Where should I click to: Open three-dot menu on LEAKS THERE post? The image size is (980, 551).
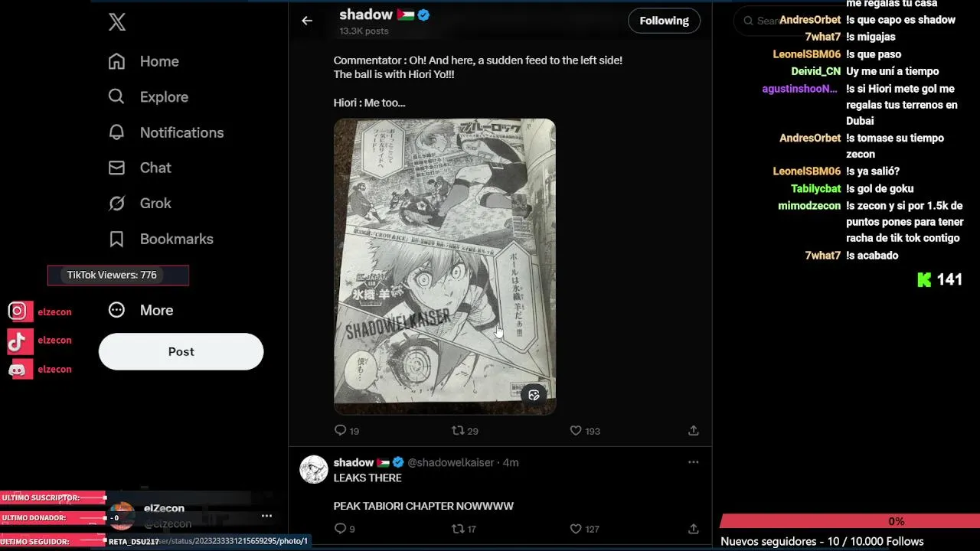(x=693, y=462)
